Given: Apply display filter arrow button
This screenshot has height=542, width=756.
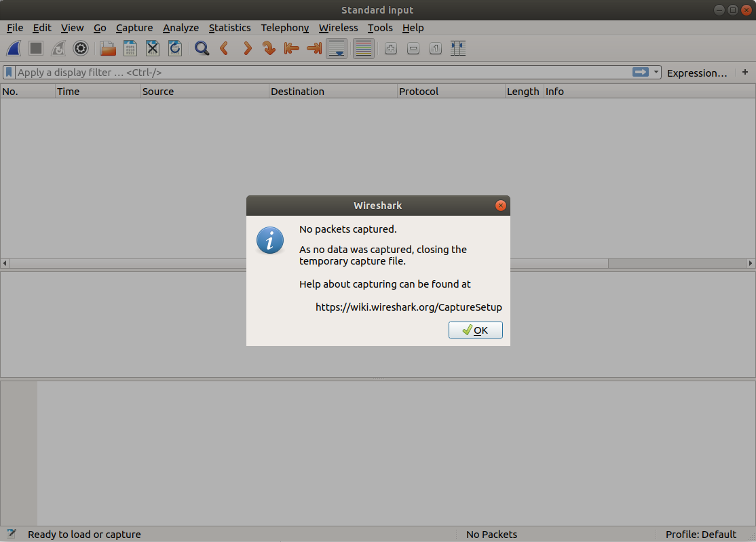Looking at the screenshot, I should point(640,73).
